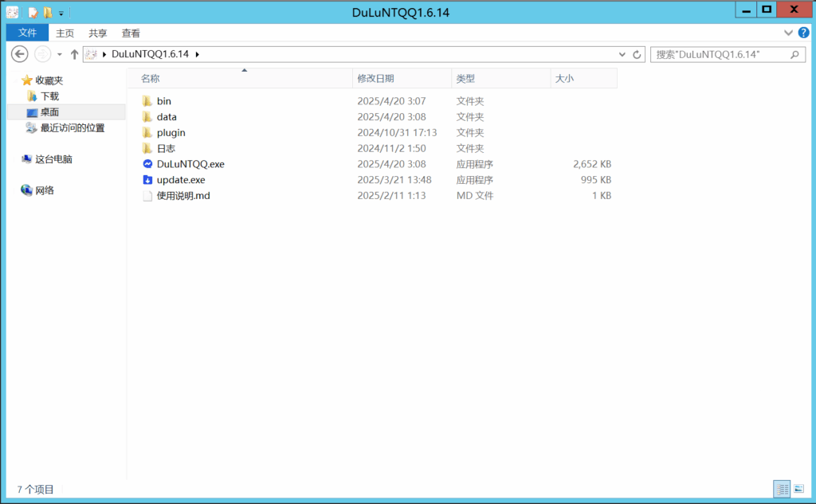Viewport: 816px width, 504px height.
Task: Click the search magnifier icon
Action: [794, 54]
